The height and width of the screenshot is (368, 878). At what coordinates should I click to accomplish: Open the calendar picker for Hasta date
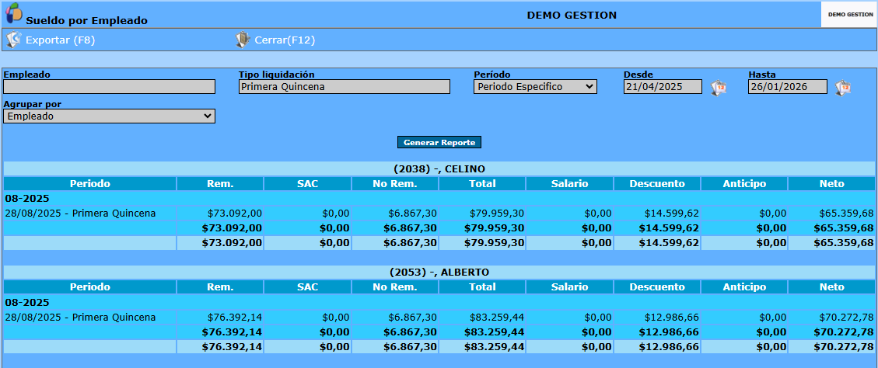[x=843, y=88]
